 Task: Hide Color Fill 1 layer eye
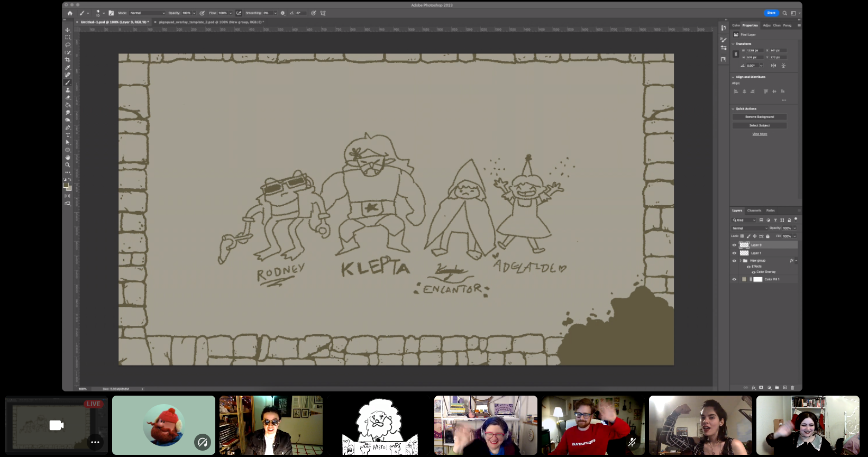pyautogui.click(x=734, y=279)
